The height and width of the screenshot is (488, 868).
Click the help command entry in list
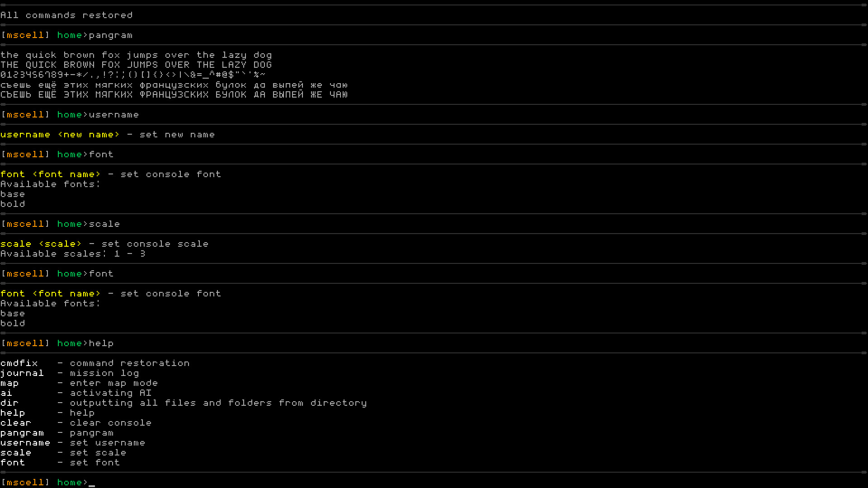[x=12, y=413]
